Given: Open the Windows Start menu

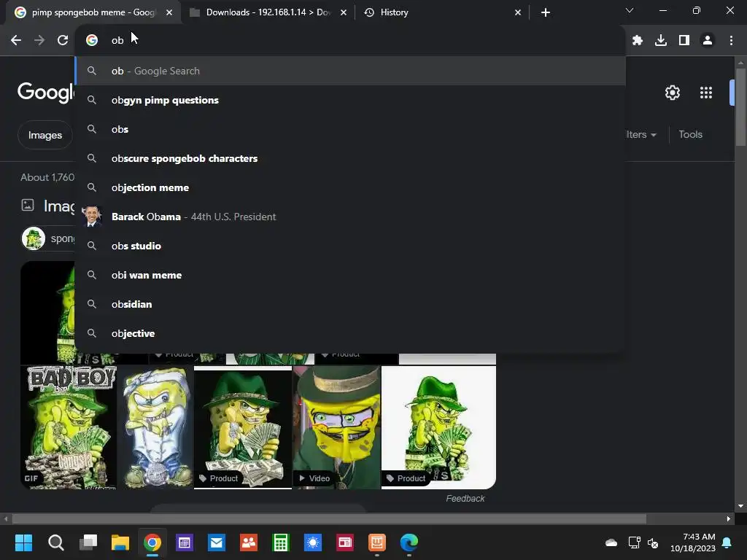Looking at the screenshot, I should 23,542.
